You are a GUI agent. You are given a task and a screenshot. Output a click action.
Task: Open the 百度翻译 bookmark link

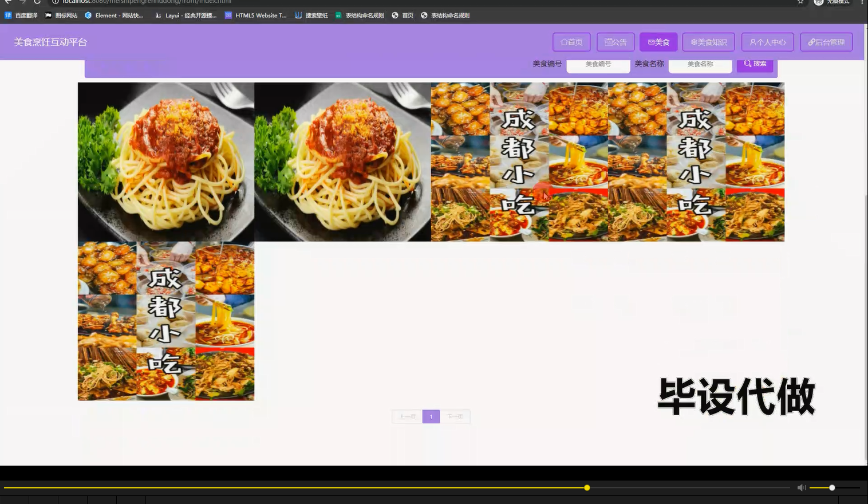point(22,15)
